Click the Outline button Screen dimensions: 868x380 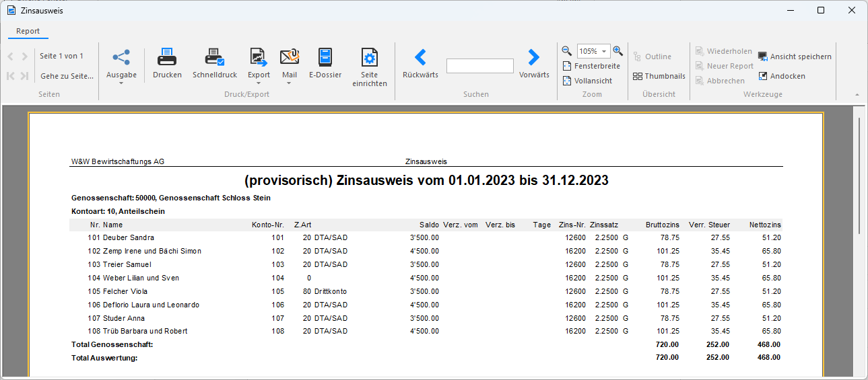652,56
